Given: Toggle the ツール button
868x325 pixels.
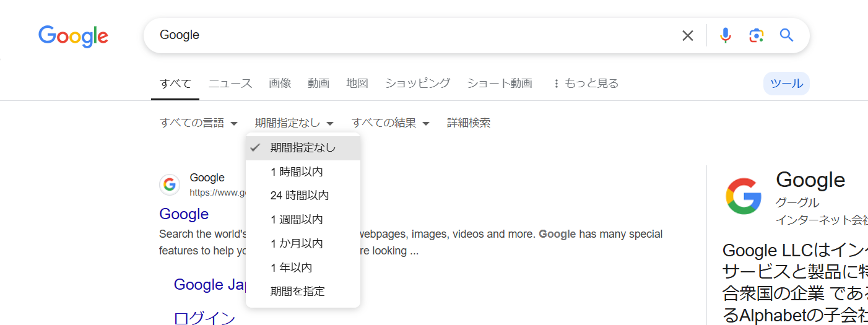Looking at the screenshot, I should (x=786, y=84).
